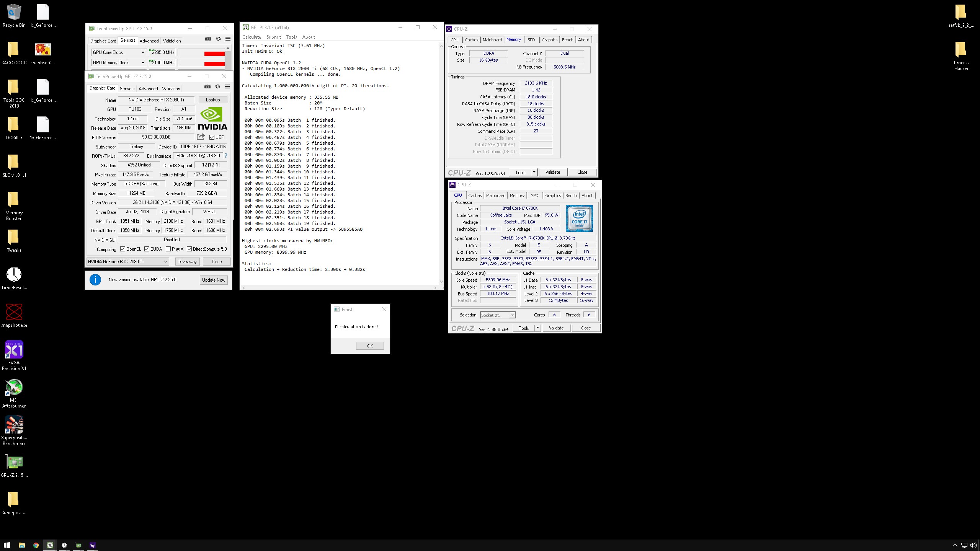Screen dimensions: 980x551
Task: Switch to Mainboard tab in CPU-Z Memory window
Action: pos(492,40)
